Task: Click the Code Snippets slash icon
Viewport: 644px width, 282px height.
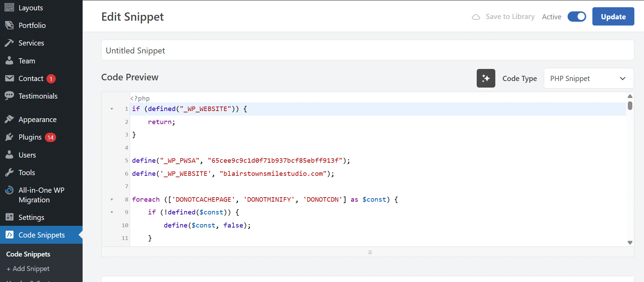Action: point(9,235)
